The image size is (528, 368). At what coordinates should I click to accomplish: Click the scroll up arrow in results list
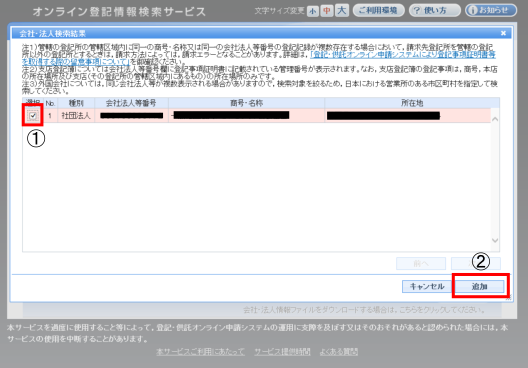coord(495,119)
